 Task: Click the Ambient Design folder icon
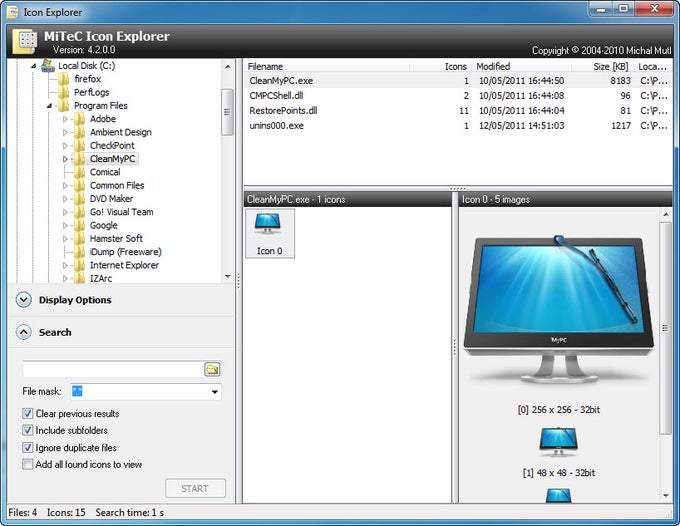point(79,132)
